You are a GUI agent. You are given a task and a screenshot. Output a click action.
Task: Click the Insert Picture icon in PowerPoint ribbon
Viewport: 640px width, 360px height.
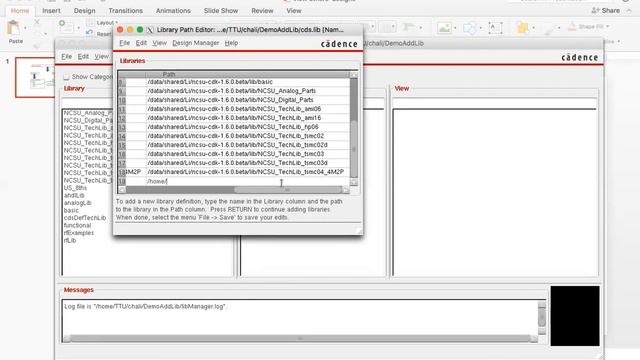pyautogui.click(x=444, y=28)
